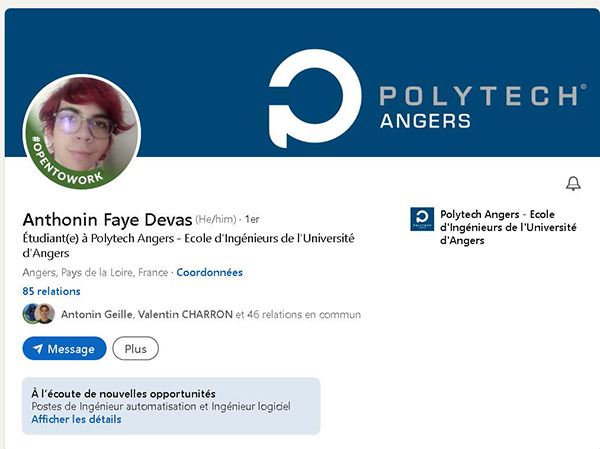600x449 pixels.
Task: Click 'À l'écoute de nouvelles opportunités' heading
Action: click(x=123, y=393)
